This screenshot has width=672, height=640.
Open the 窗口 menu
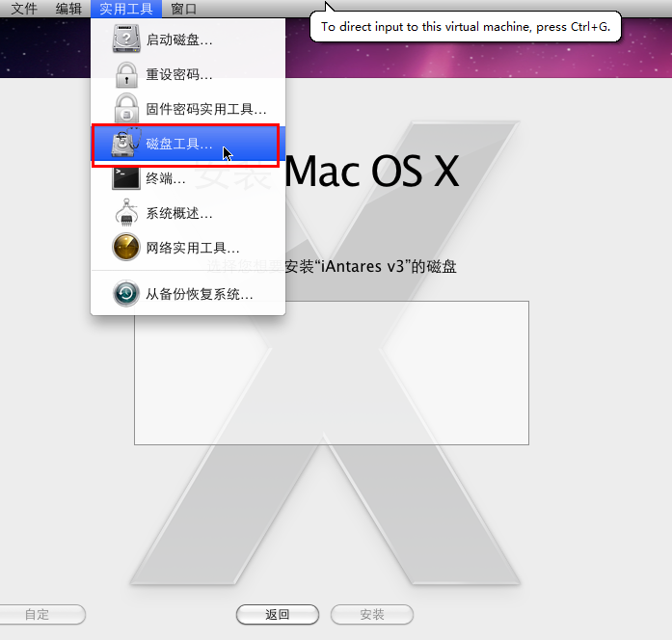pos(184,9)
